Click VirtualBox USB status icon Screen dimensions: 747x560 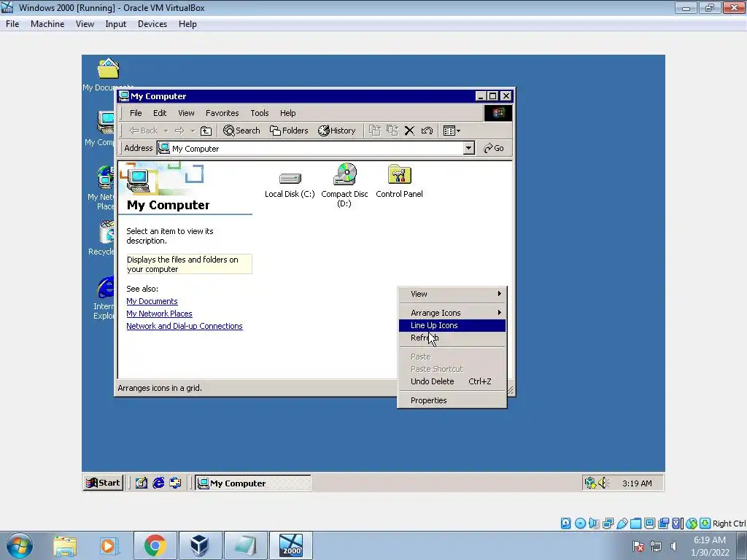[622, 524]
